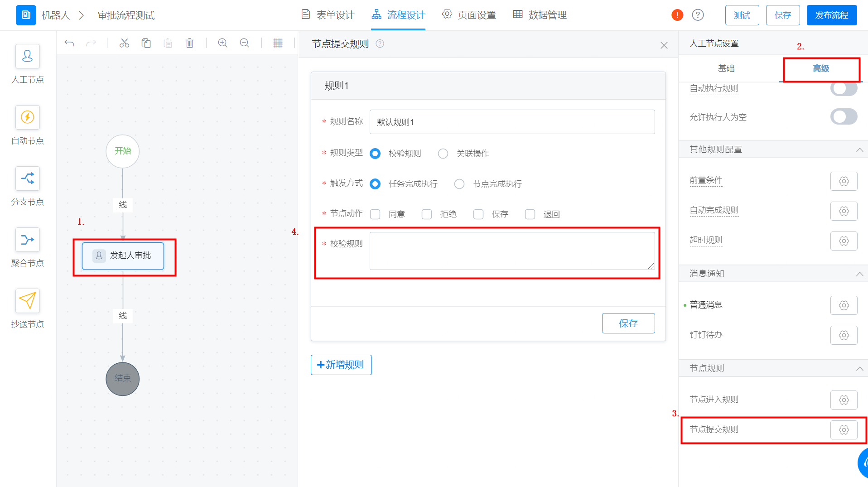Collapse the 其他规则配置 section
The width and height of the screenshot is (868, 487).
tap(859, 149)
